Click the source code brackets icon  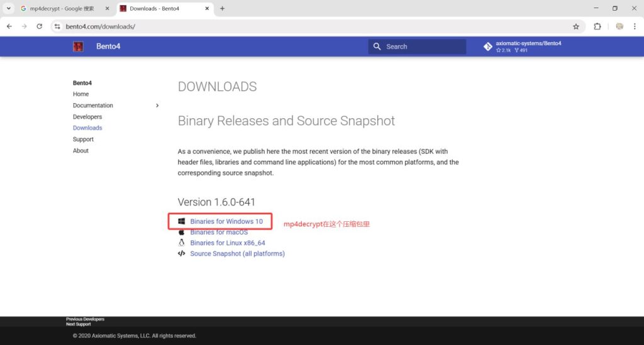(182, 253)
